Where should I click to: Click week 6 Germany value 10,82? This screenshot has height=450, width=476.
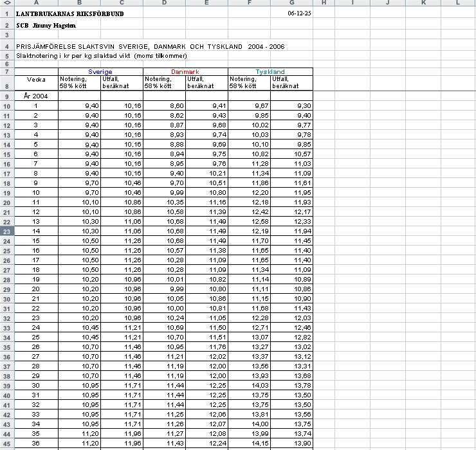(x=249, y=154)
